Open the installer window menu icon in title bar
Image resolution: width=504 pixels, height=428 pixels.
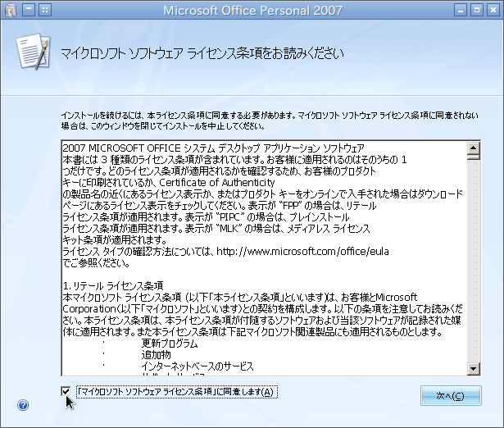coord(11,11)
